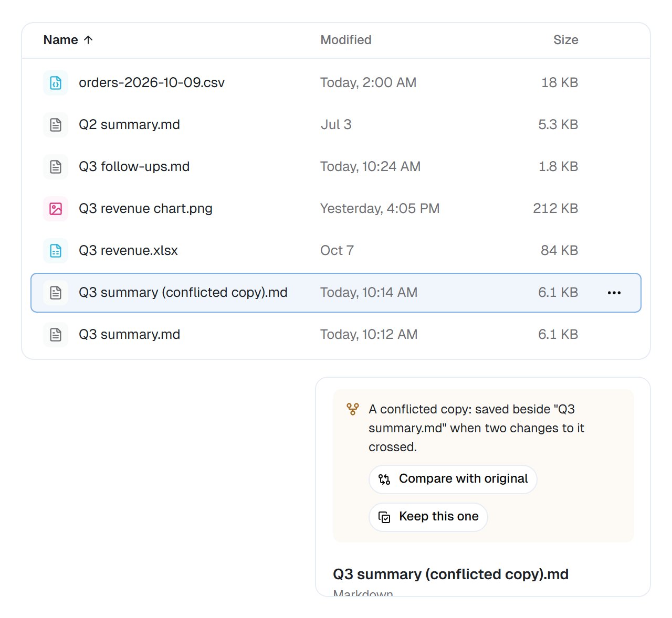Click the 212 KB size value

[x=555, y=209]
